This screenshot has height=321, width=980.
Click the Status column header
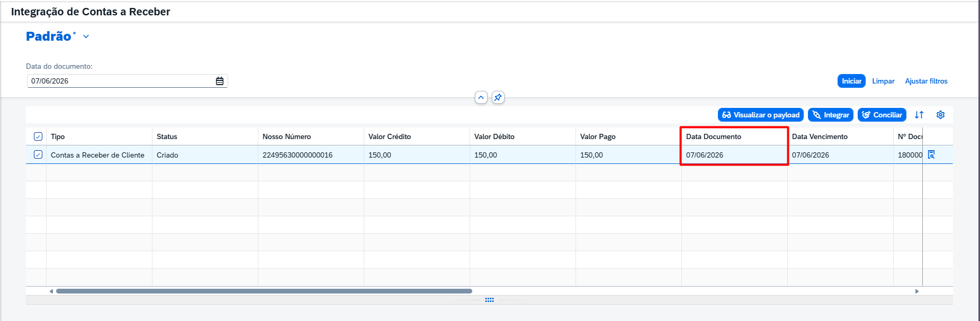[205, 136]
